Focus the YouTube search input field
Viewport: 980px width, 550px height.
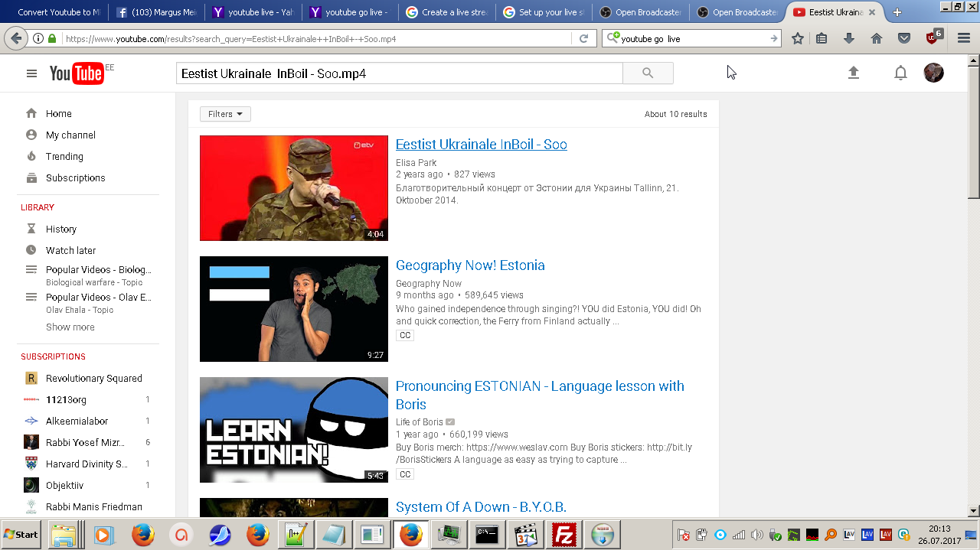(400, 73)
